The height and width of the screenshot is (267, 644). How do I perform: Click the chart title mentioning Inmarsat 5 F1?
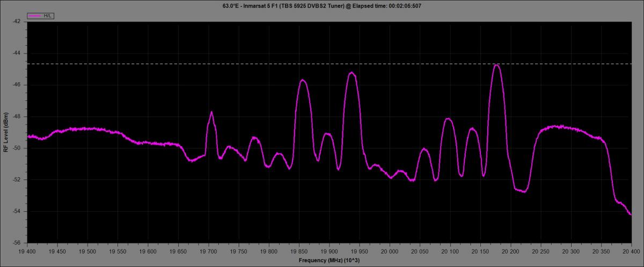(x=322, y=5)
